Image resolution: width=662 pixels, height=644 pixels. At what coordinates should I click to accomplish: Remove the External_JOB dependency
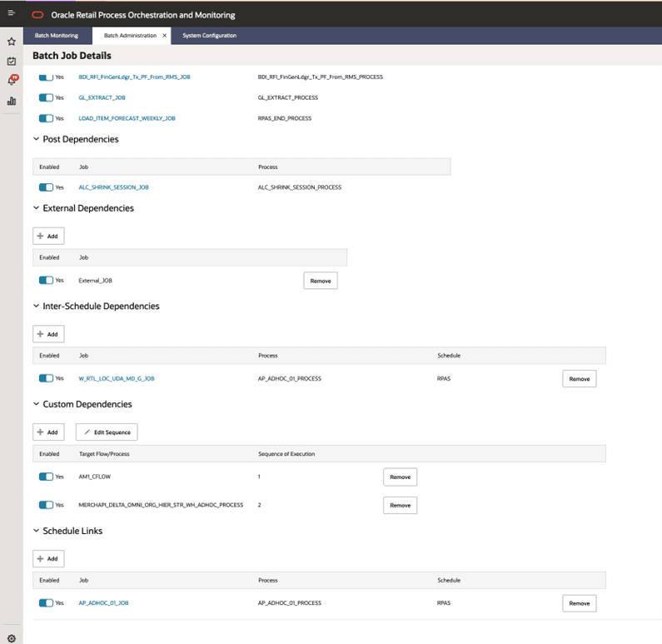pos(321,281)
